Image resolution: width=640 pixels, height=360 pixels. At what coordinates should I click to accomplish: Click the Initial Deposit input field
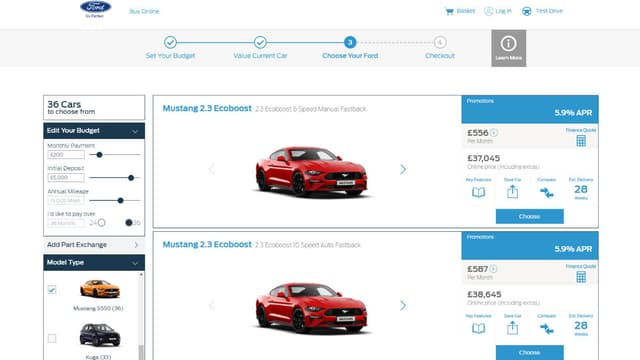click(x=66, y=178)
